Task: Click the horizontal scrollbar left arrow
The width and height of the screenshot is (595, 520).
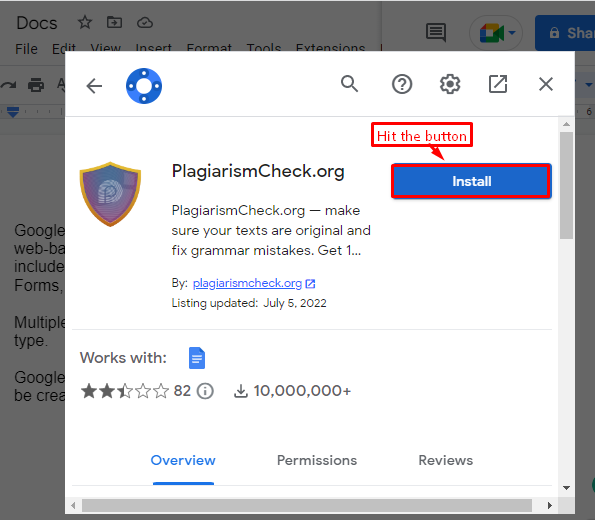Action: pos(73,505)
